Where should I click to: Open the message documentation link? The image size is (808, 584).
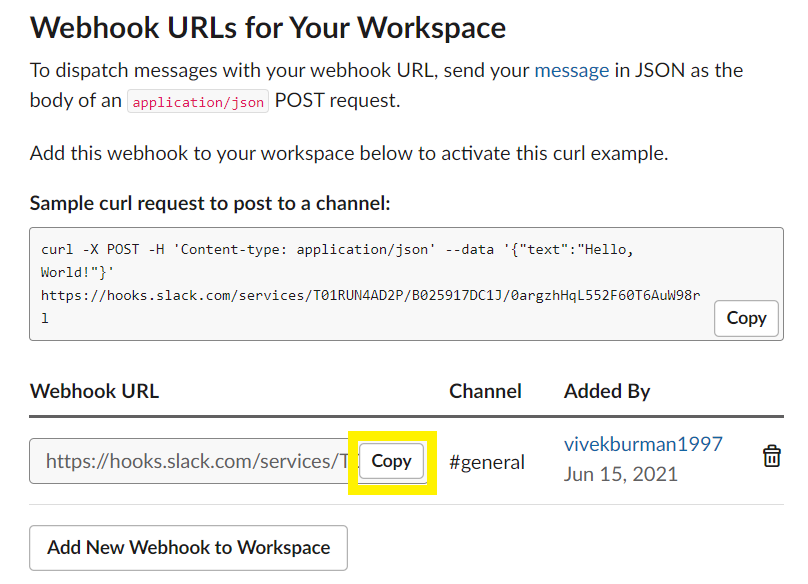[x=571, y=70]
